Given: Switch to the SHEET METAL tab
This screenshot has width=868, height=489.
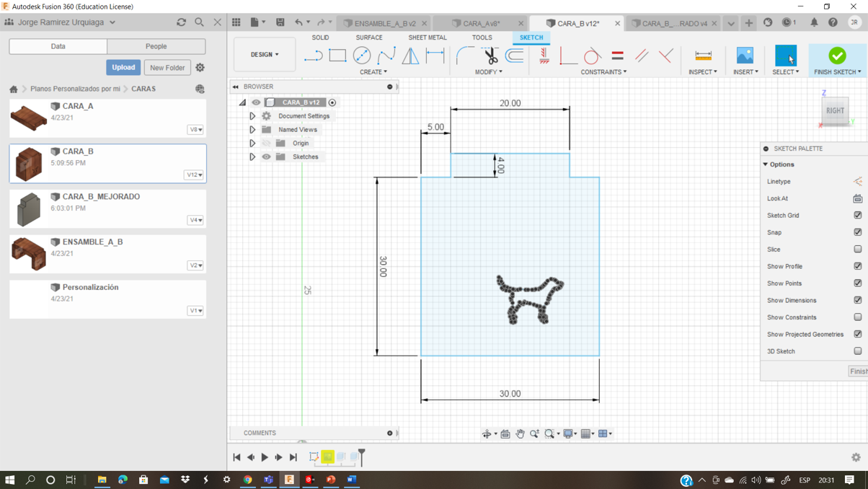Looking at the screenshot, I should click(428, 38).
